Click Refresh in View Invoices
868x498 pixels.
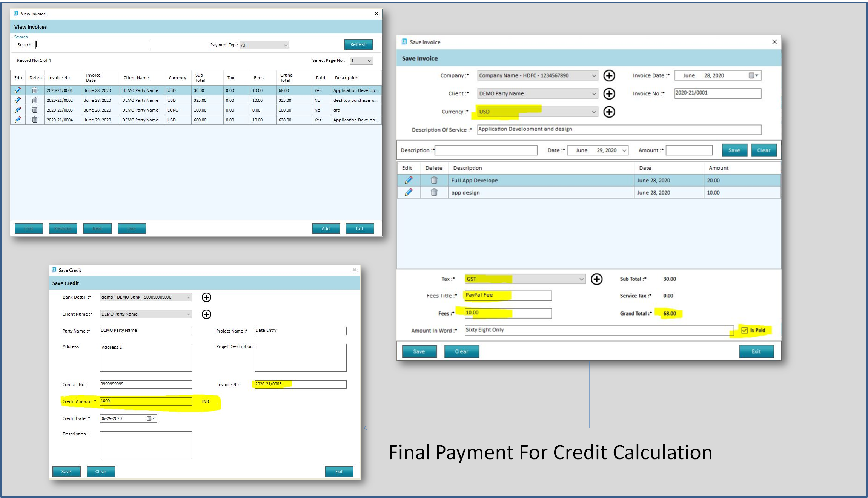(x=358, y=44)
